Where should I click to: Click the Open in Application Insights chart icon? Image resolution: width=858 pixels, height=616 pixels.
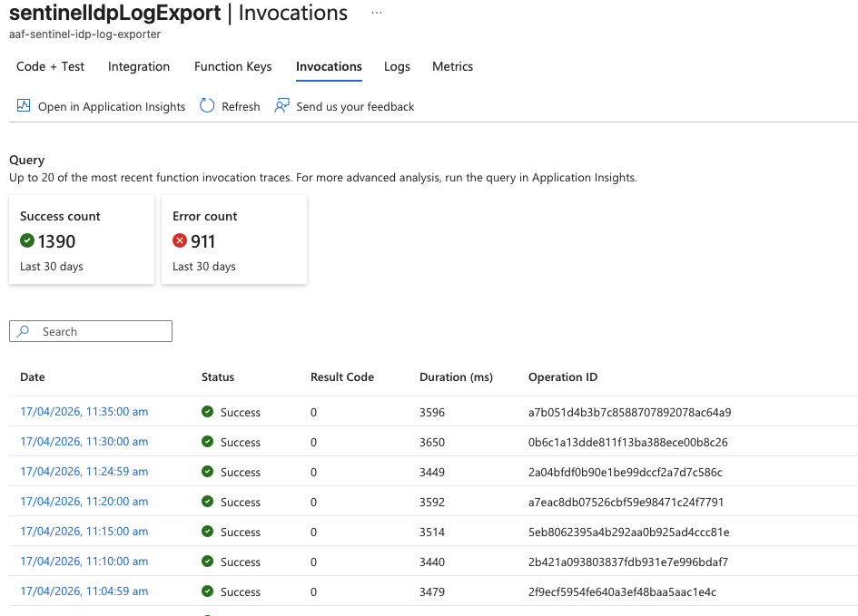pyautogui.click(x=24, y=106)
